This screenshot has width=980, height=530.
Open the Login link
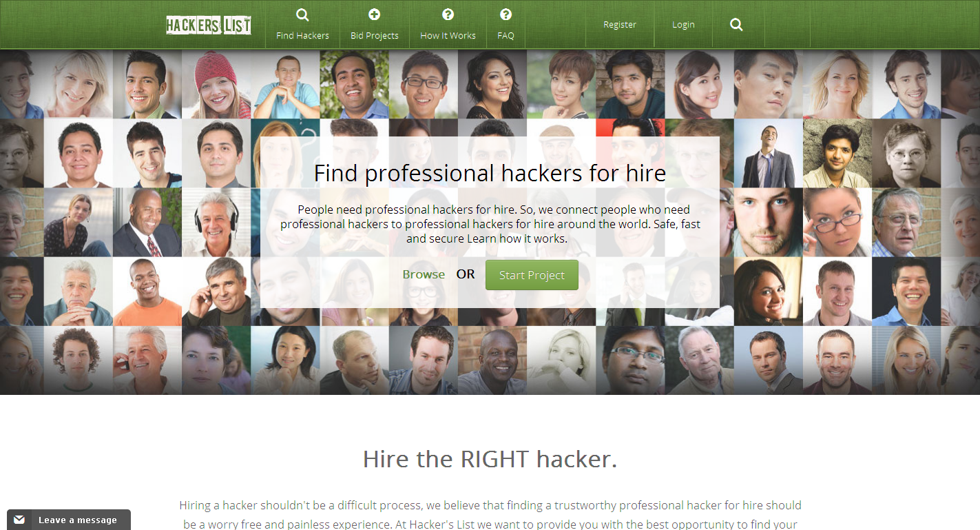pyautogui.click(x=683, y=25)
